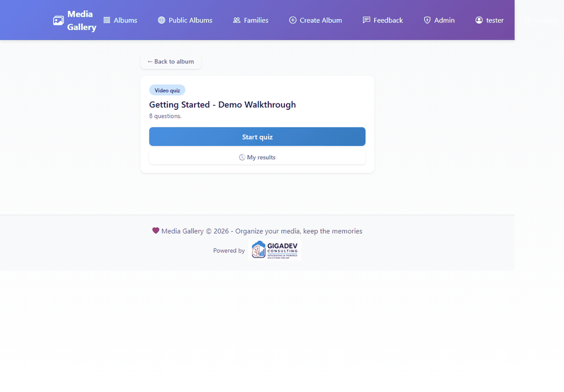Click the Create Album plus icon

tap(293, 20)
